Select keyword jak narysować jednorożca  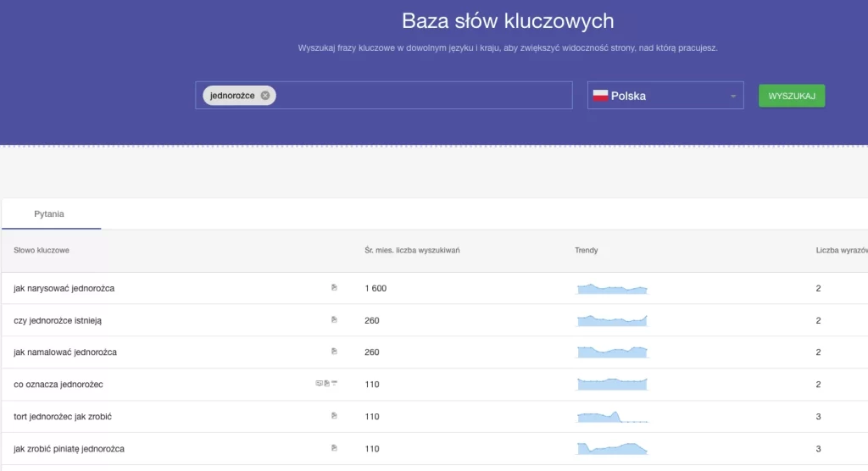coord(64,288)
